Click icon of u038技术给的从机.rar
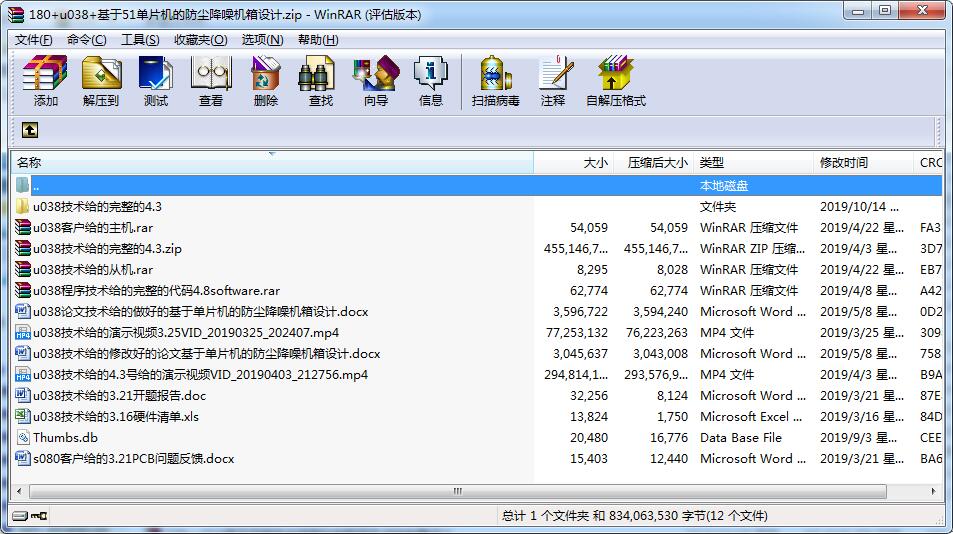 22,270
